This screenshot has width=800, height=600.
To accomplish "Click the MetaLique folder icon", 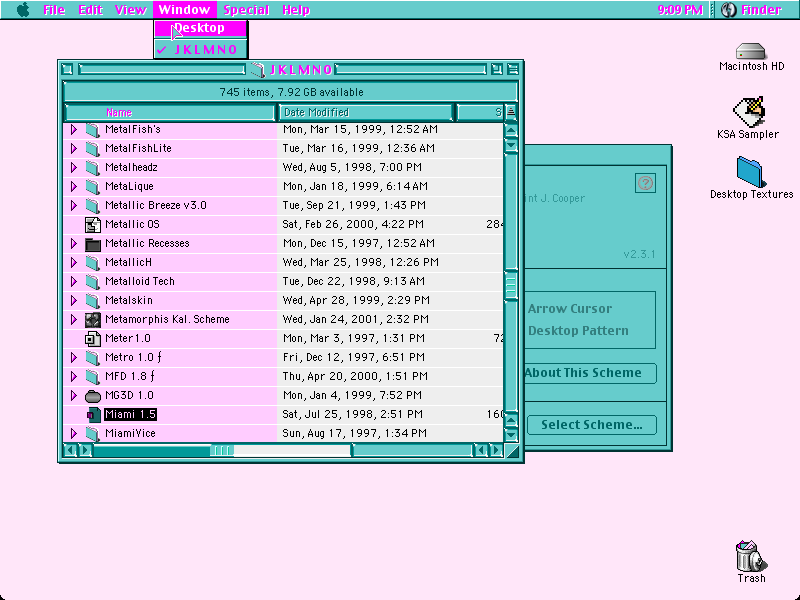I will pos(92,186).
